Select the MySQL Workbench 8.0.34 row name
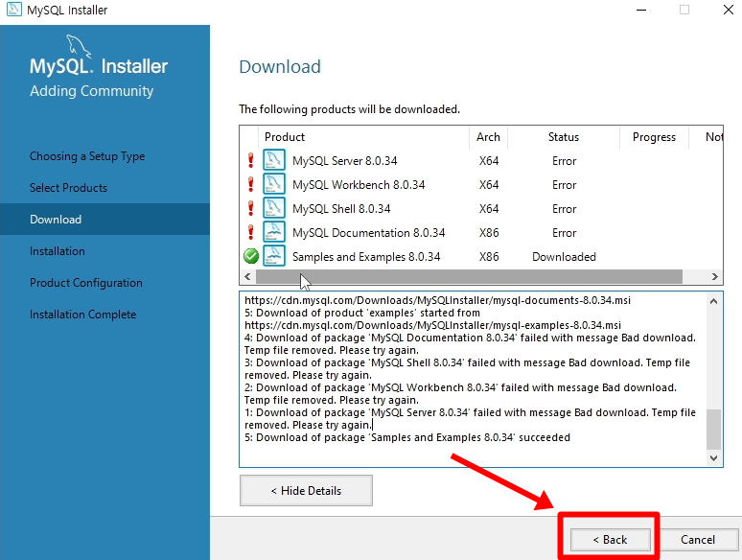 [x=359, y=185]
